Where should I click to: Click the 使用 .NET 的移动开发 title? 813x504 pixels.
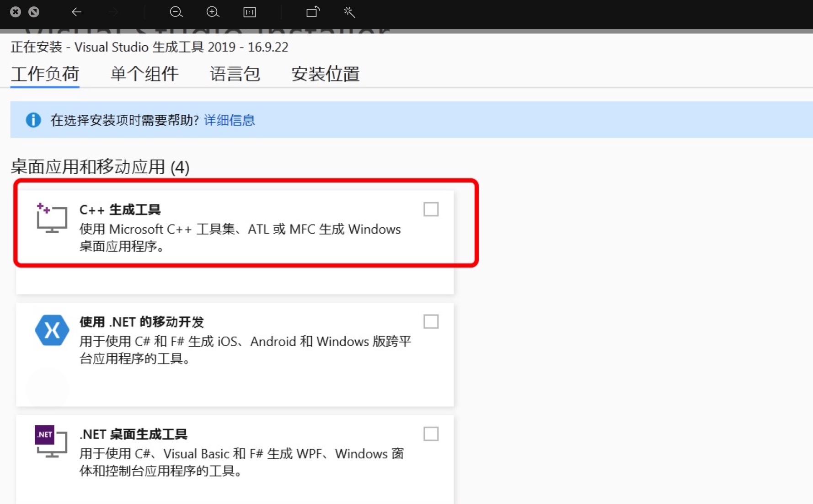coord(142,322)
